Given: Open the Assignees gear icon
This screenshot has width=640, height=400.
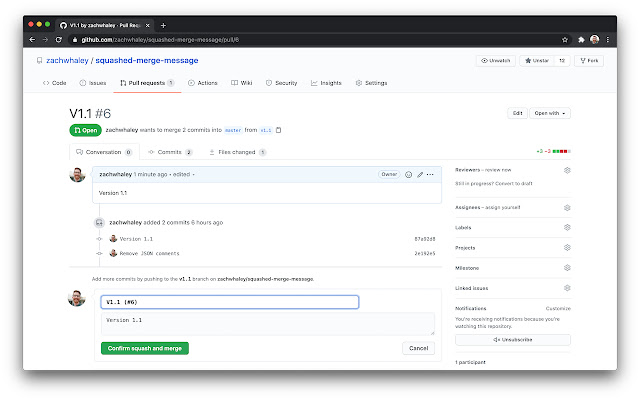Looking at the screenshot, I should [x=567, y=208].
